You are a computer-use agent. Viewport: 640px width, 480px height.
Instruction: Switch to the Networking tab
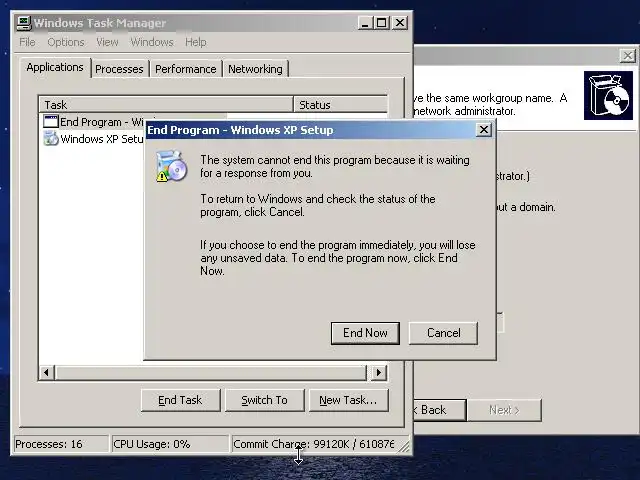[x=256, y=69]
